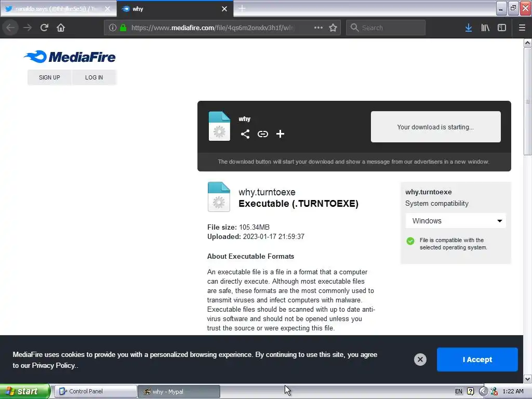Viewport: 532px width, 399px height.
Task: Bookmark this page with the star icon
Action: [333, 28]
